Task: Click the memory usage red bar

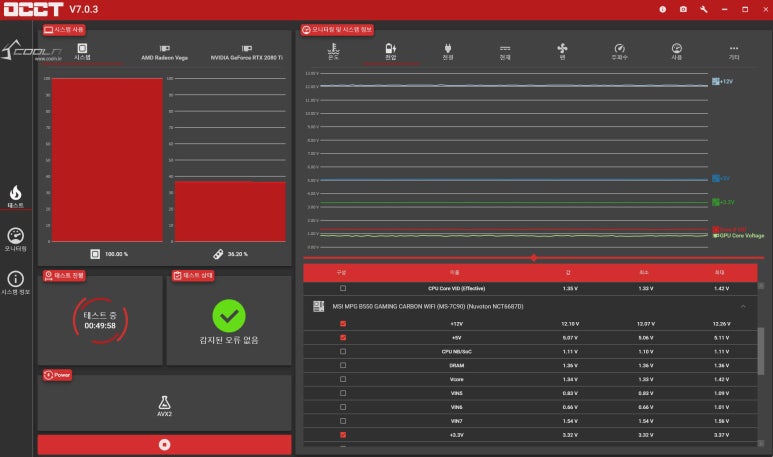Action: tap(230, 211)
